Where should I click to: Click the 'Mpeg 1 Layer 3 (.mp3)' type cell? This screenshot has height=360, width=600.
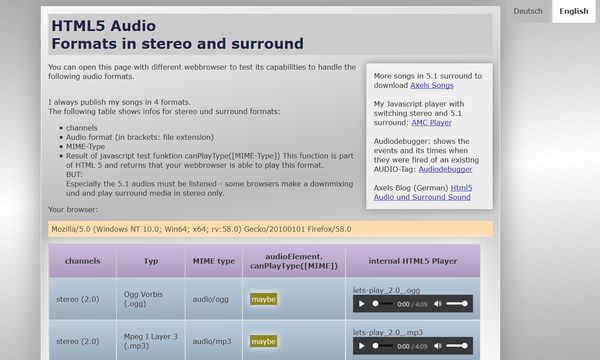pos(151,341)
